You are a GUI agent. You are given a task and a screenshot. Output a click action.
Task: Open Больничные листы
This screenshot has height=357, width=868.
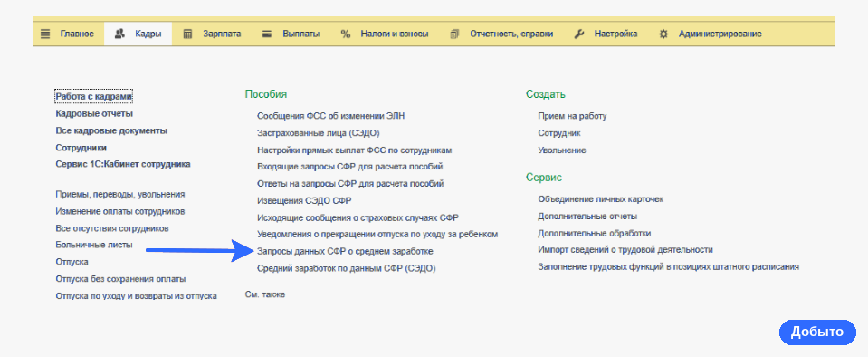(94, 245)
